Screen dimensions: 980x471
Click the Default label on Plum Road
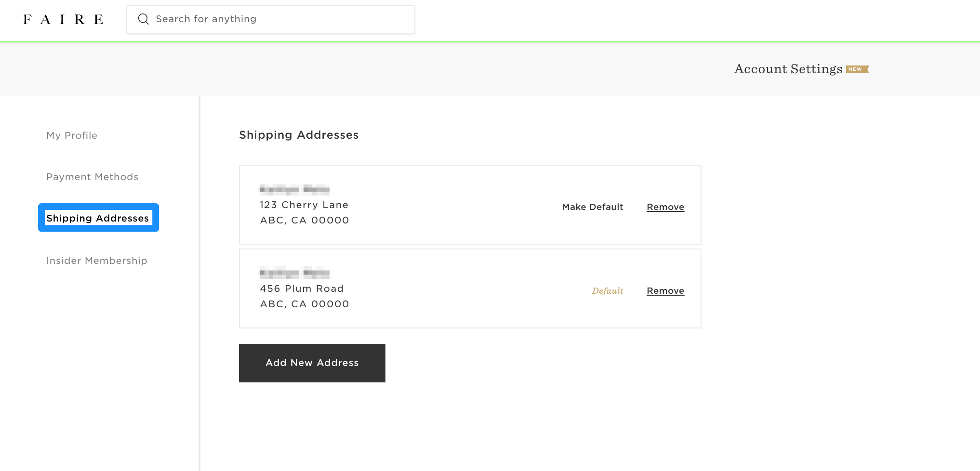pos(607,291)
